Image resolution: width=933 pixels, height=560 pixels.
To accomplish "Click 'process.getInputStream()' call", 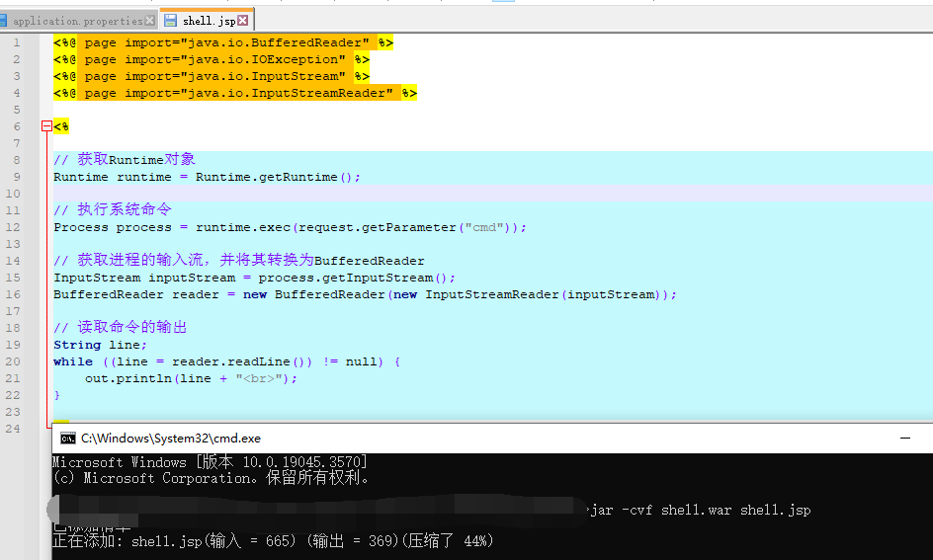I will click(352, 279).
